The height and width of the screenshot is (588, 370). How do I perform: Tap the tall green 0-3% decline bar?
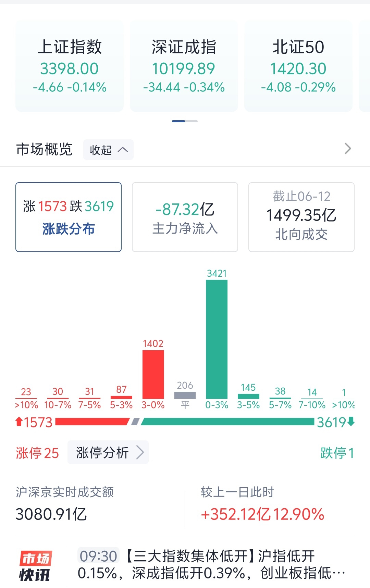coord(217,339)
